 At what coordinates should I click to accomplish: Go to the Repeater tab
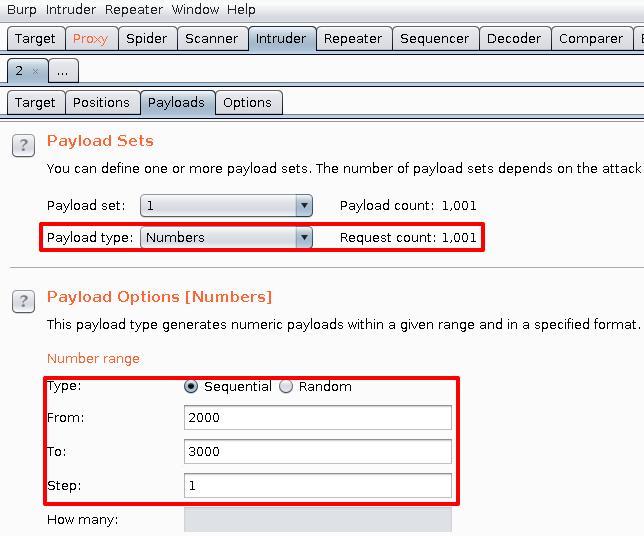pyautogui.click(x=352, y=38)
